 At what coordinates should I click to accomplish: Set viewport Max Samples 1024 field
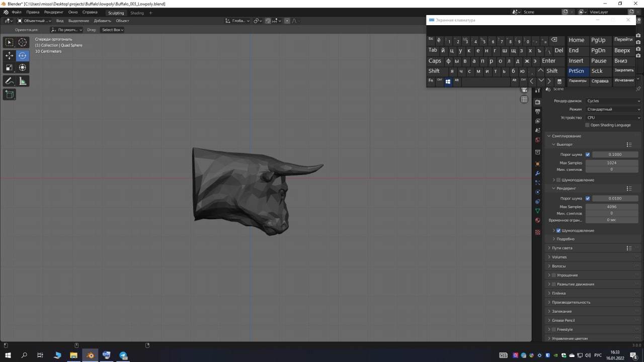pyautogui.click(x=612, y=163)
